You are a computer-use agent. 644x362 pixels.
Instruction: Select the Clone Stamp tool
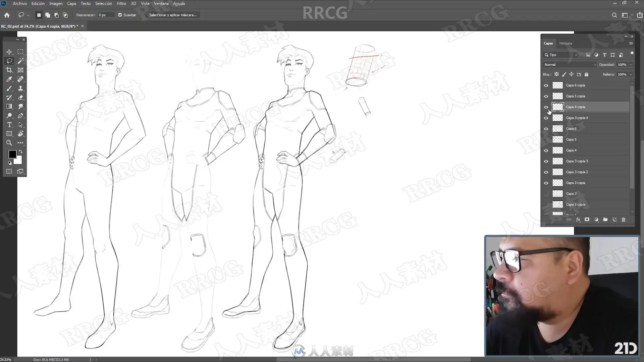pos(20,88)
